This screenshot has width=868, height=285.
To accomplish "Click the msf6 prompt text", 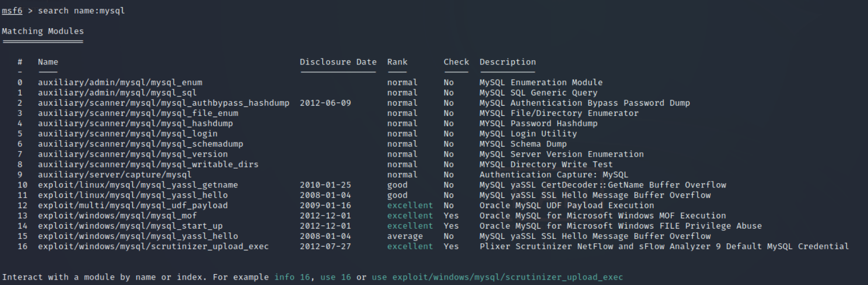I will [12, 11].
